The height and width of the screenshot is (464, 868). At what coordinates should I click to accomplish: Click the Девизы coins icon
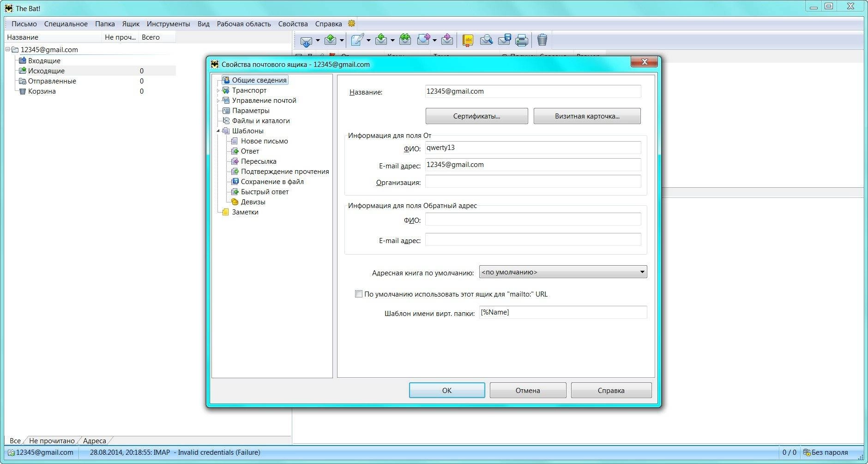(x=235, y=202)
